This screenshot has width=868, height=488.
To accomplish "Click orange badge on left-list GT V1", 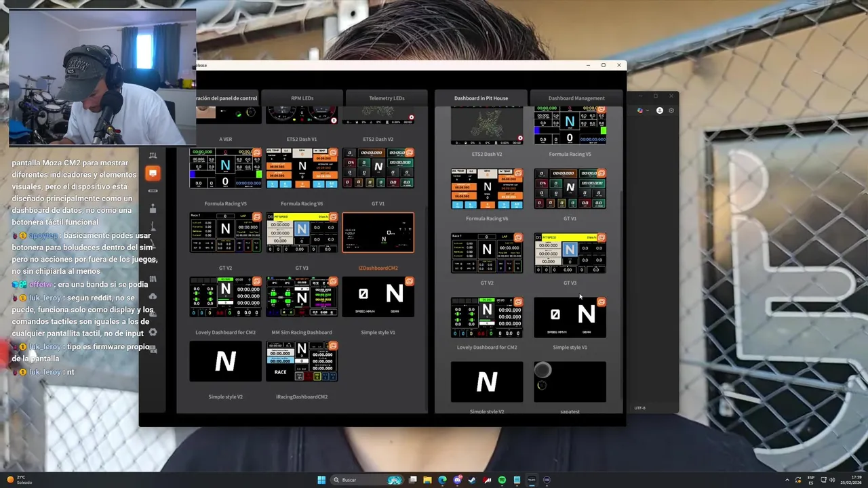I will (x=409, y=153).
